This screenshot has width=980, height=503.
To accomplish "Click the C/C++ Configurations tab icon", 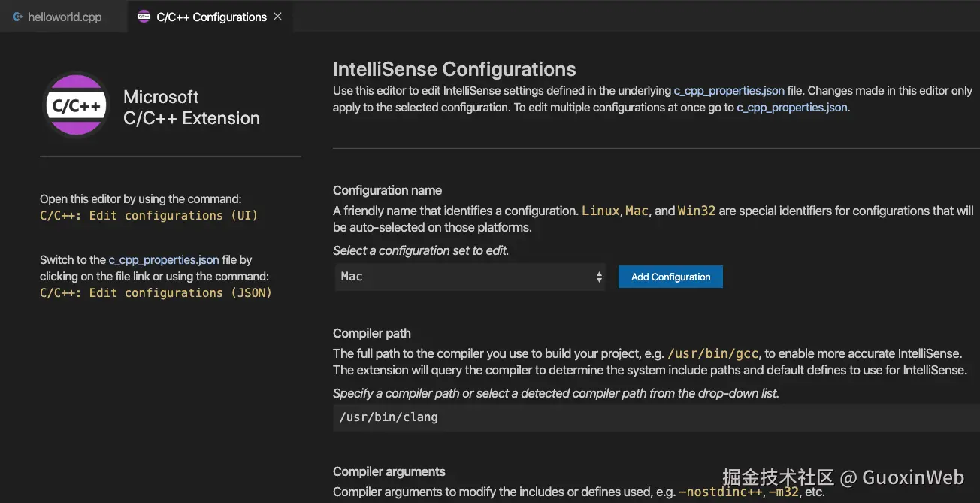I will tap(144, 17).
